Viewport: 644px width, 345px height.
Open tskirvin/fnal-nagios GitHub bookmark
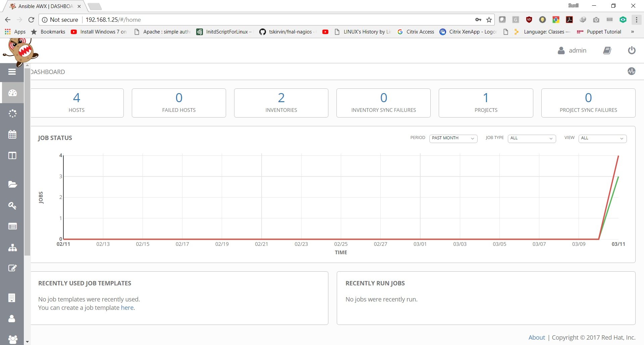click(287, 32)
